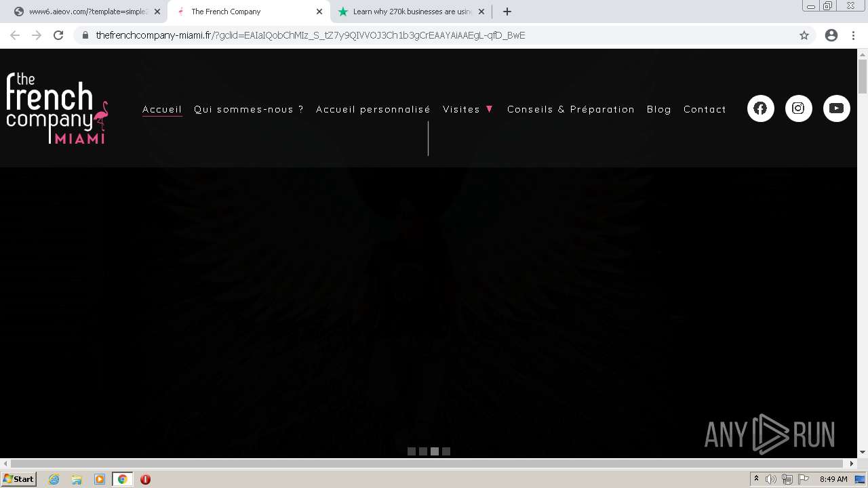The image size is (868, 488).
Task: Go forward to next page
Action: (37, 35)
